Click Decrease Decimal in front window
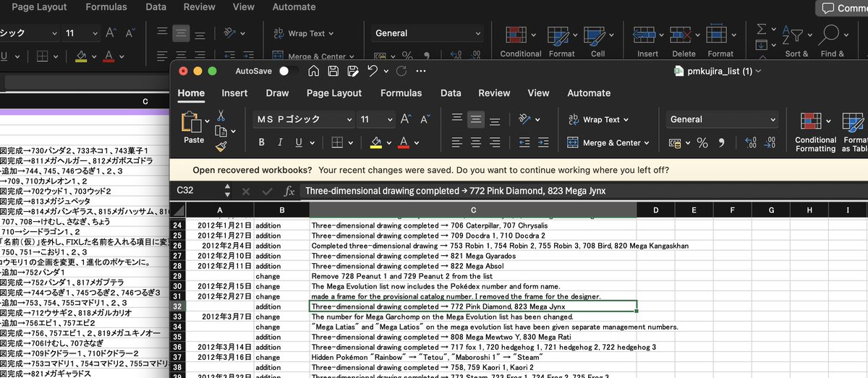 click(x=770, y=142)
